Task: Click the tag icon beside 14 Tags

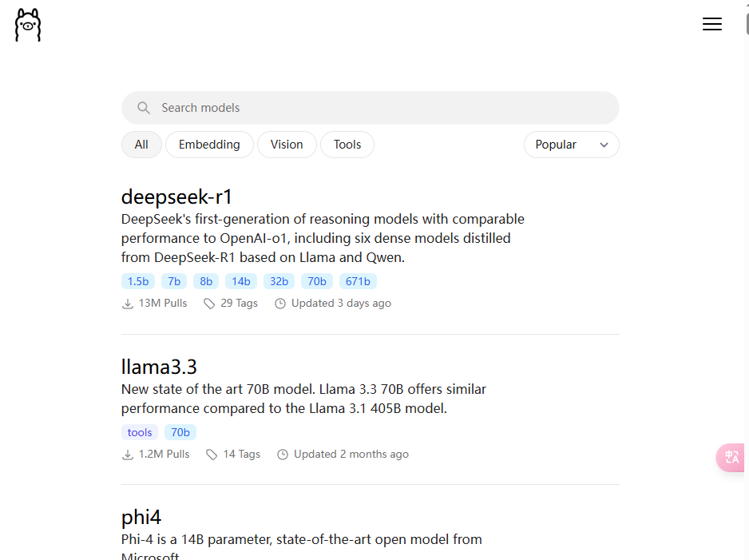Action: coord(212,455)
